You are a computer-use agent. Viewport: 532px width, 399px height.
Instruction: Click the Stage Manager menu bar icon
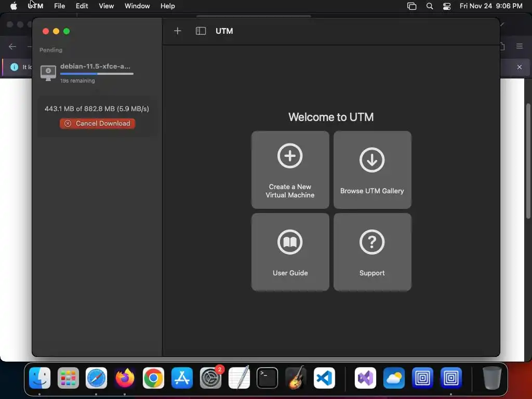pyautogui.click(x=411, y=6)
